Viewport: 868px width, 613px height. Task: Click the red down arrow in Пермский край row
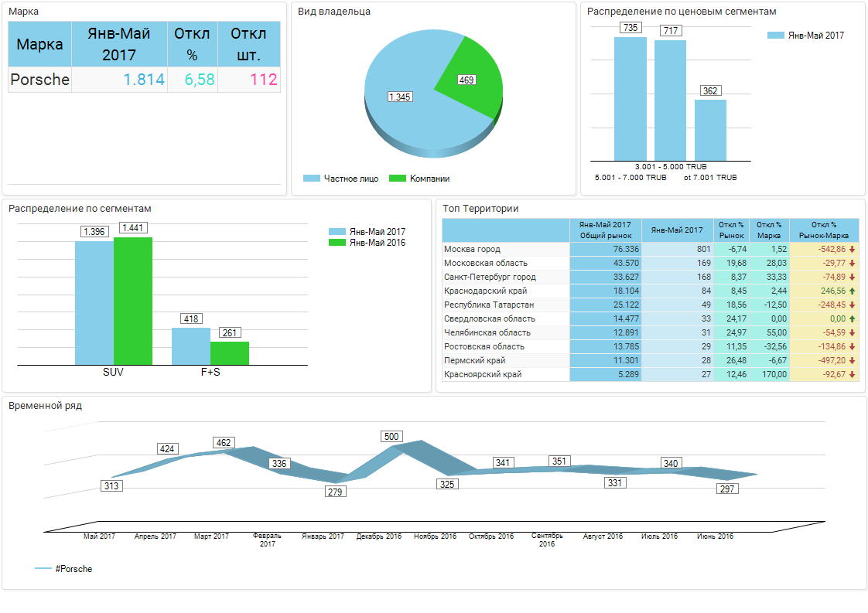(x=852, y=361)
